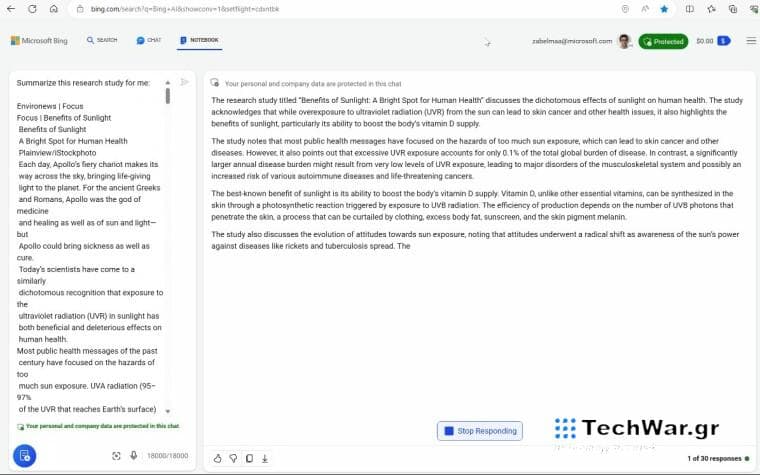Click the site info lock icon in address bar
This screenshot has width=760, height=475.
pyautogui.click(x=80, y=9)
